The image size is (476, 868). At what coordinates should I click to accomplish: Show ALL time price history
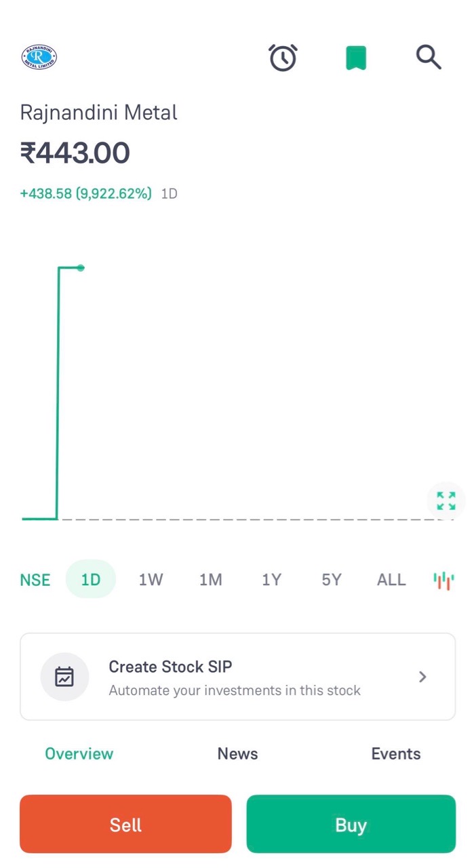pyautogui.click(x=391, y=580)
